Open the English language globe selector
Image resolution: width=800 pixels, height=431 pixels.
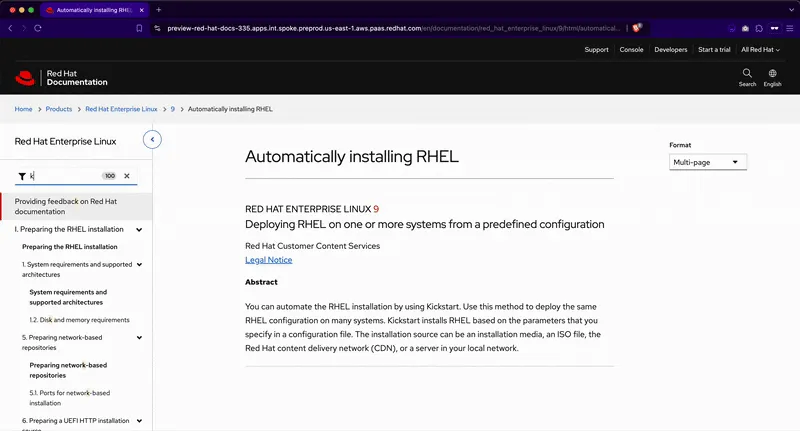[772, 78]
